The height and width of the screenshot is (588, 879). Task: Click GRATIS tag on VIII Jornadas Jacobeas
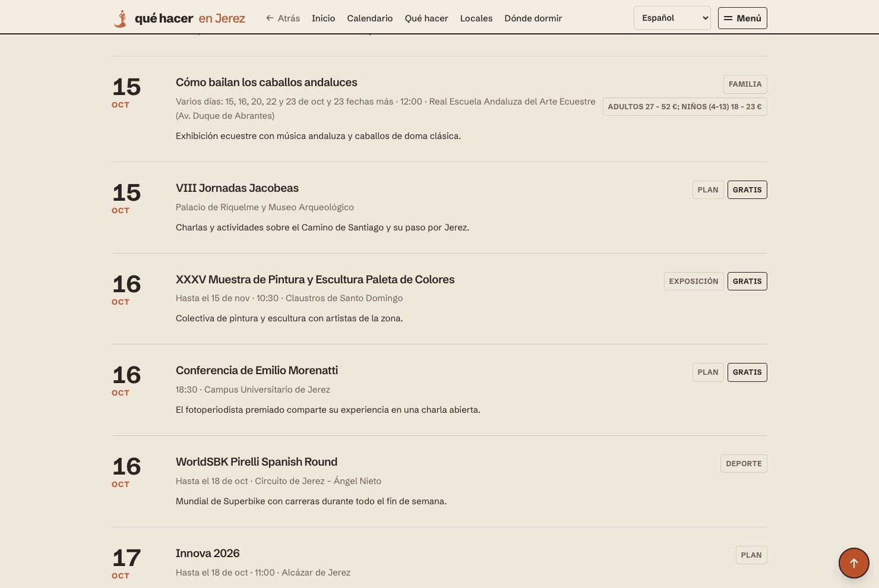click(x=747, y=190)
